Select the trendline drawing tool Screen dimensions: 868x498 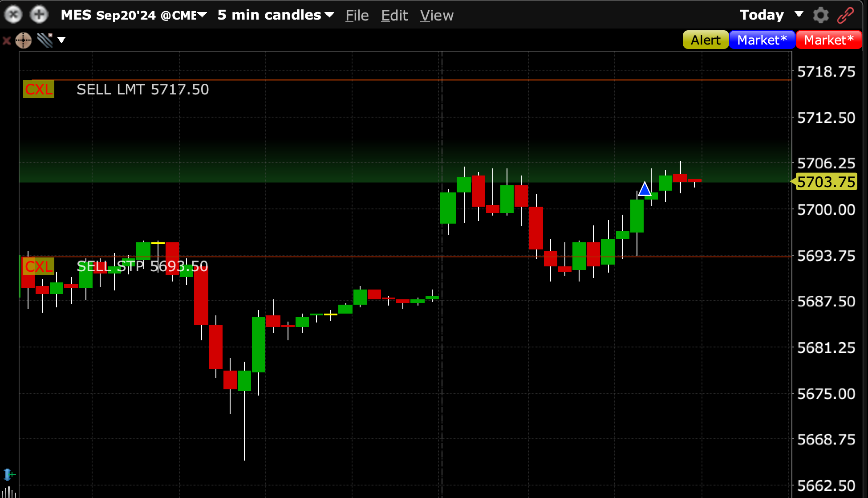45,41
